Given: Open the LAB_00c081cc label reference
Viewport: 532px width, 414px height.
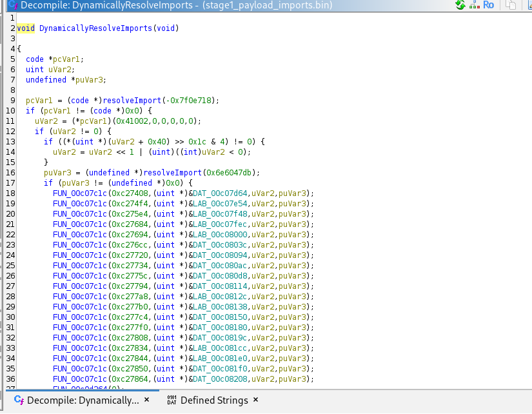Looking at the screenshot, I should tap(220, 348).
